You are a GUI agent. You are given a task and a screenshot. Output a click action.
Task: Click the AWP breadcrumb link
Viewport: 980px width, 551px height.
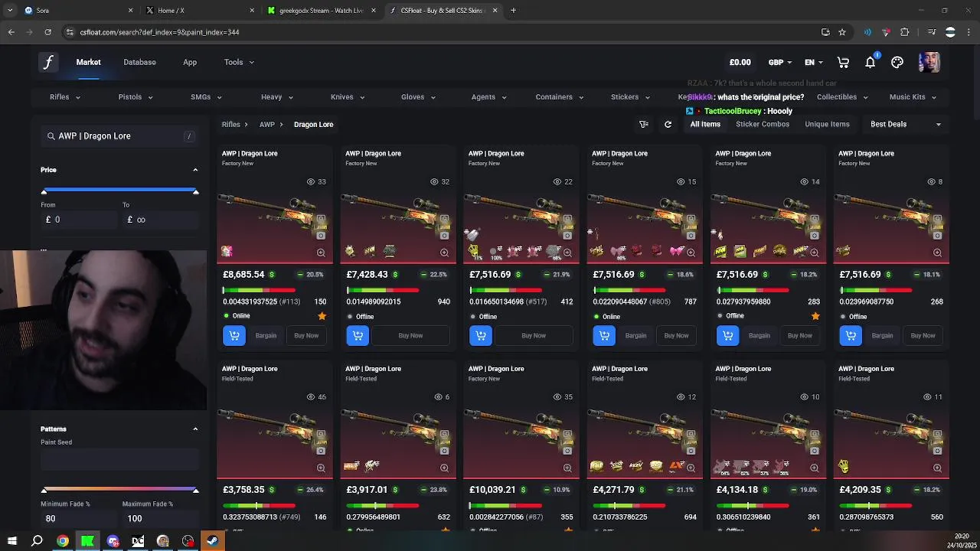pyautogui.click(x=266, y=124)
